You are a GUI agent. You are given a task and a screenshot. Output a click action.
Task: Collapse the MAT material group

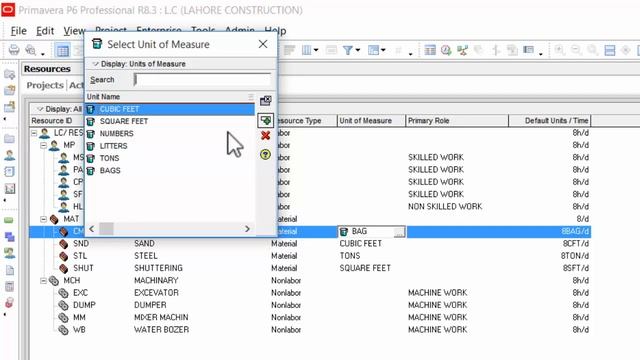click(43, 219)
